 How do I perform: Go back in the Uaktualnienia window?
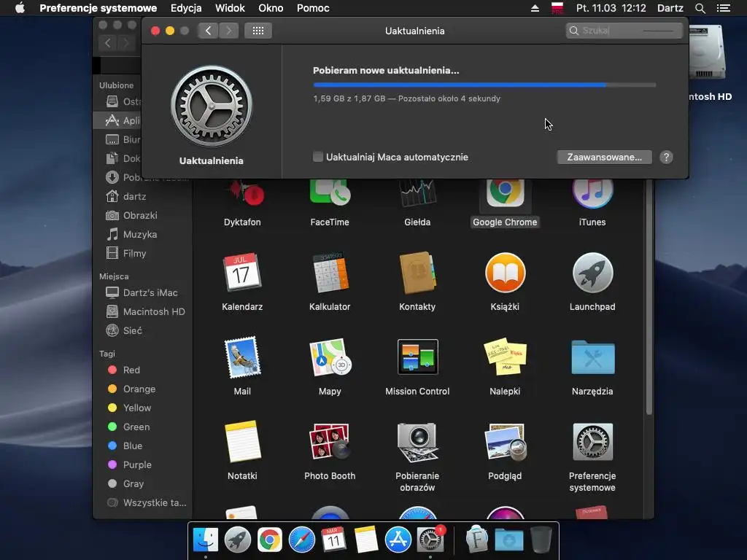208,31
